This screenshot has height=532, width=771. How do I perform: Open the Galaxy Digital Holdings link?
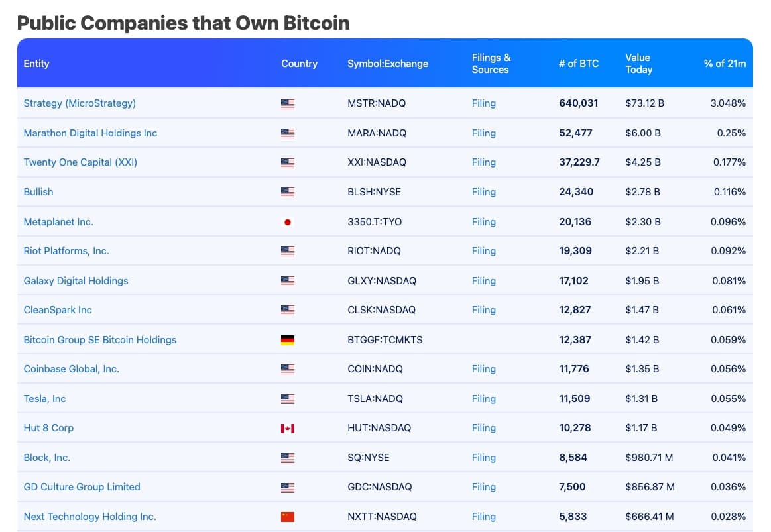point(76,281)
